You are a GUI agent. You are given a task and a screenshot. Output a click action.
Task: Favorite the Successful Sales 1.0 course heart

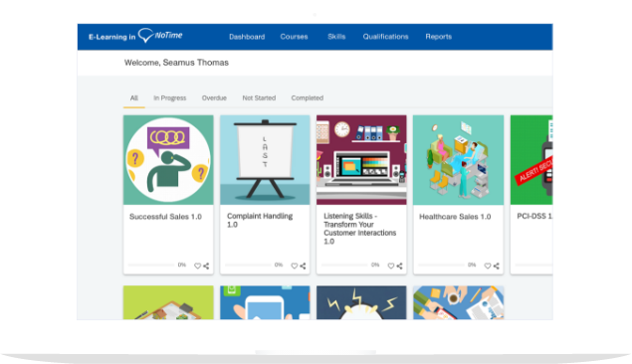(x=197, y=266)
